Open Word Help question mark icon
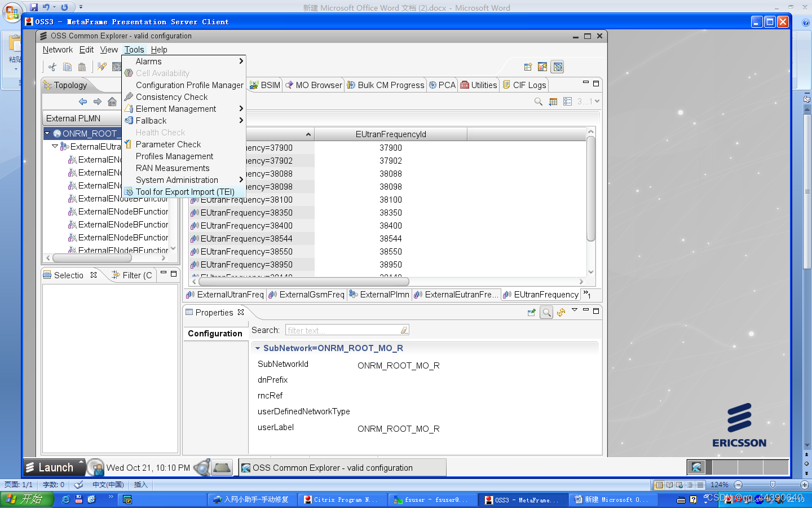Viewport: 812px width, 508px height. [806, 23]
